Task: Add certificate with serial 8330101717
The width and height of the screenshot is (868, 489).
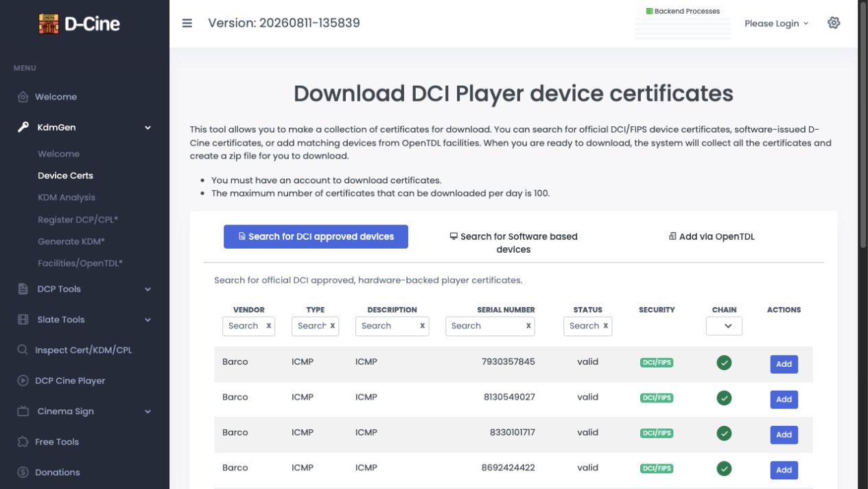Action: click(x=784, y=435)
